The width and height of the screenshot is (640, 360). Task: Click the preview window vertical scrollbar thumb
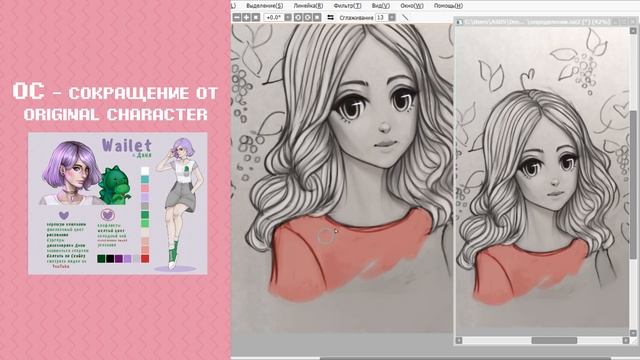(x=633, y=184)
